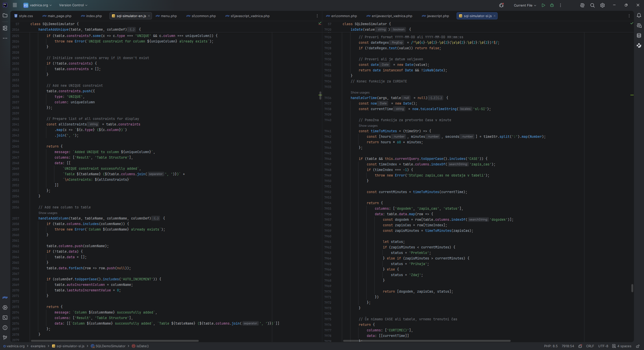Open the AI Assistant chat panel icon

pos(639,26)
